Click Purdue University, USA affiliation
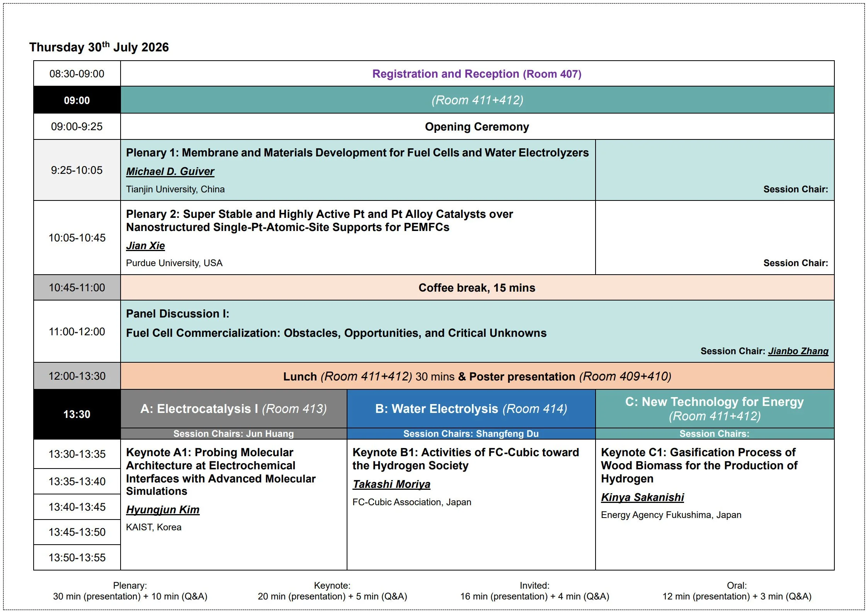Image resolution: width=868 pixels, height=613 pixels. [174, 263]
